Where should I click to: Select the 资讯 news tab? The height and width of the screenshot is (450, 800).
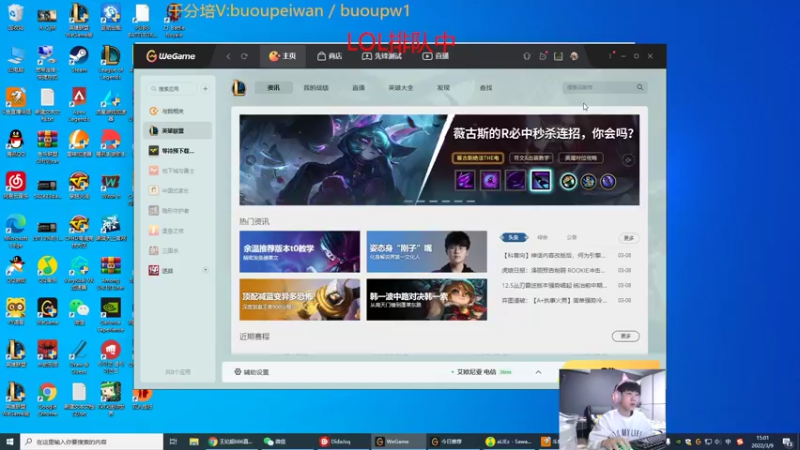point(273,88)
